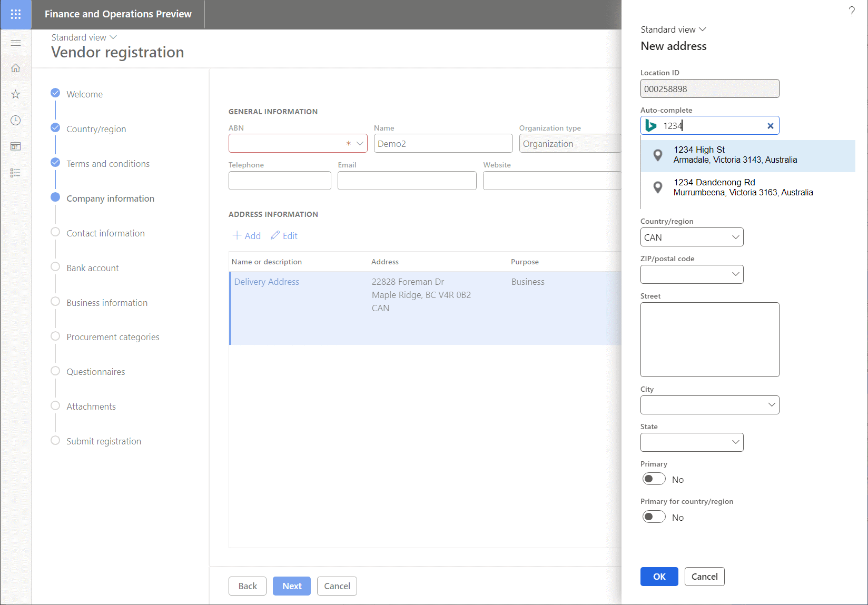Select Procurement categories wizard step
Image resolution: width=868 pixels, height=605 pixels.
click(x=113, y=337)
